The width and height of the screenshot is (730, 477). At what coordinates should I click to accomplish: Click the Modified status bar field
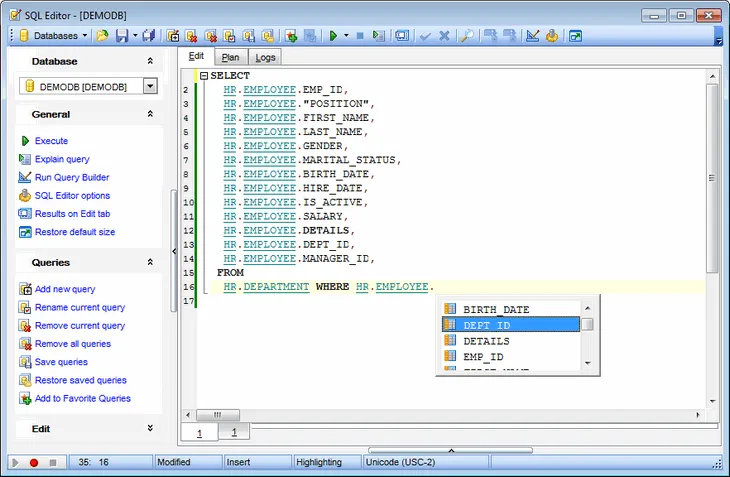point(189,462)
